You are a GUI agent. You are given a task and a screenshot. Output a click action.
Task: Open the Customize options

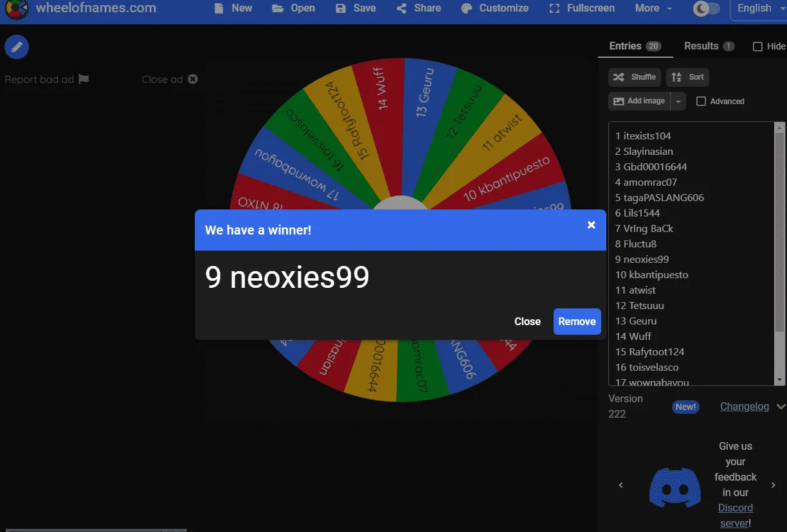495,8
